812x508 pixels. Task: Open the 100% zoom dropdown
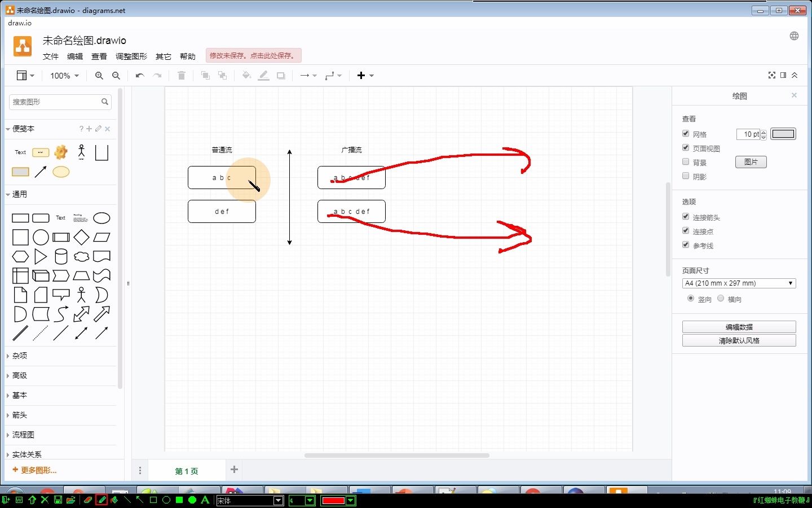64,76
